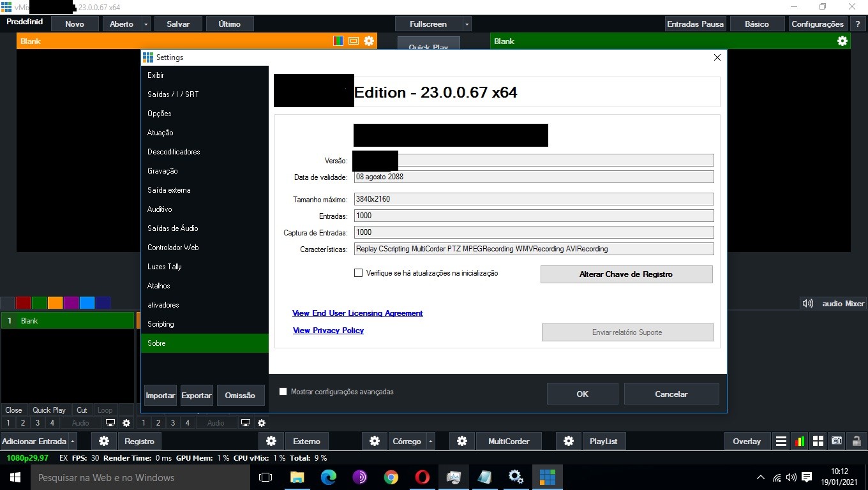Take a snapshot with the camera icon
The width and height of the screenshot is (868, 490).
pos(837,441)
